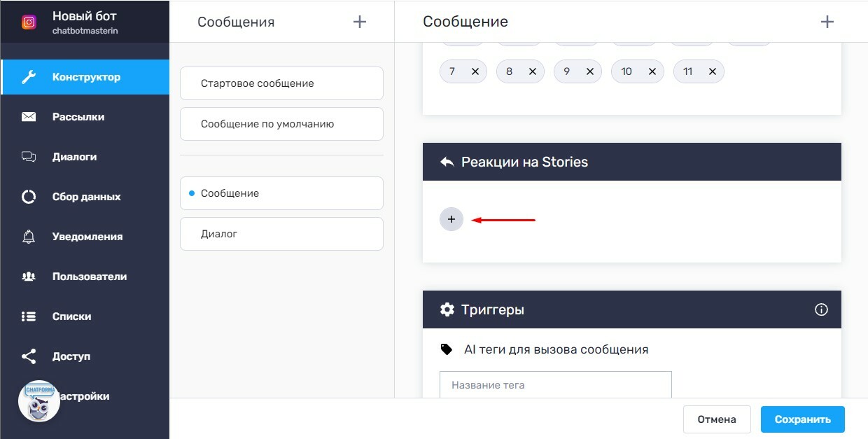Open Уведомления in the sidebar
Viewport: 868px width, 439px height.
(87, 237)
